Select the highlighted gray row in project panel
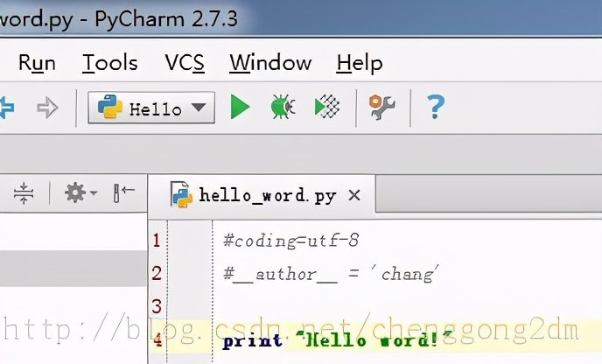 click(x=73, y=269)
